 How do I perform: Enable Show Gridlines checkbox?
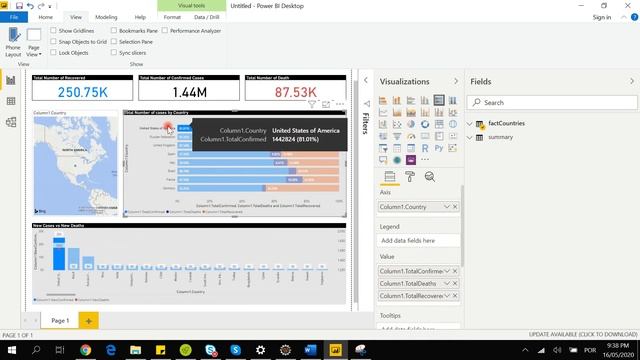click(53, 31)
